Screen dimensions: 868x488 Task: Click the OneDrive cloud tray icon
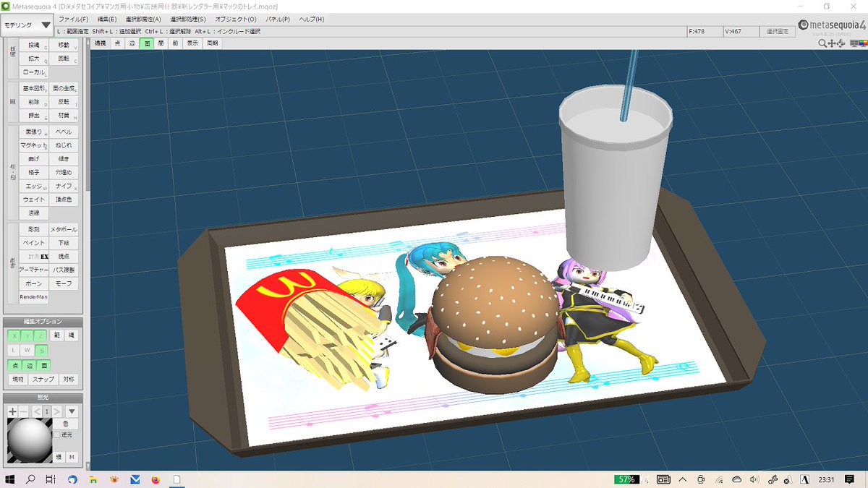click(x=737, y=479)
